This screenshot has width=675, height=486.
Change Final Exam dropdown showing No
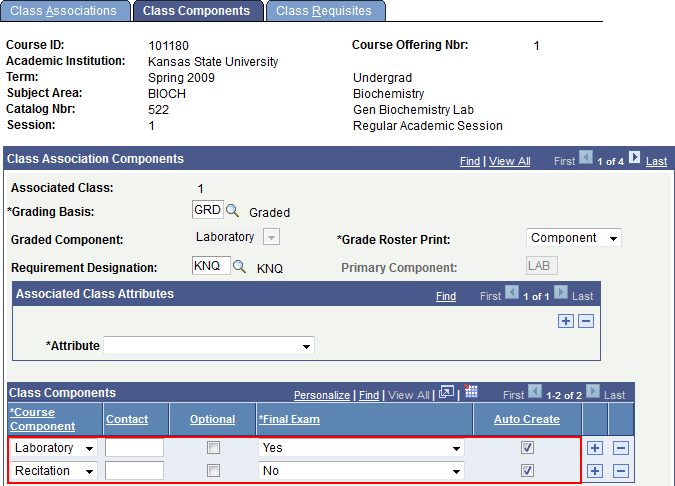361,471
